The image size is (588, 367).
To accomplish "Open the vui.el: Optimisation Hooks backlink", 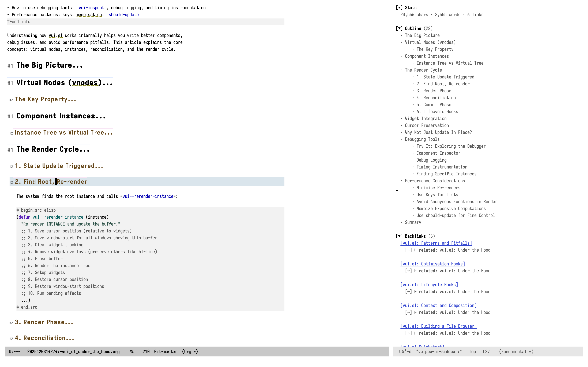I will (x=433, y=264).
